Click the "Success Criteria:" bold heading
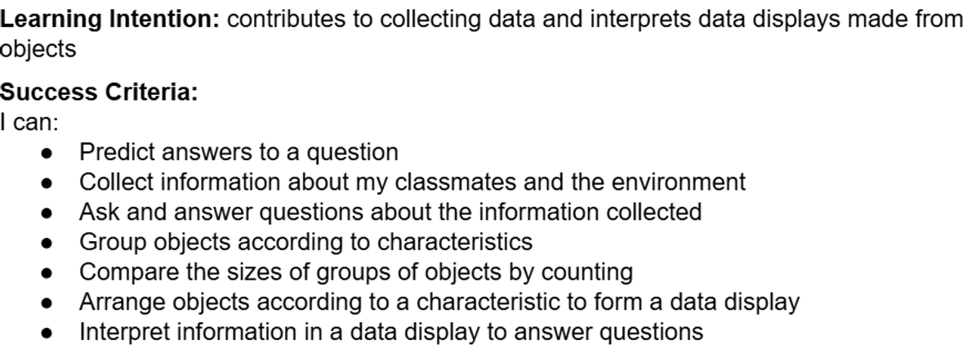980x354 pixels. 98,93
